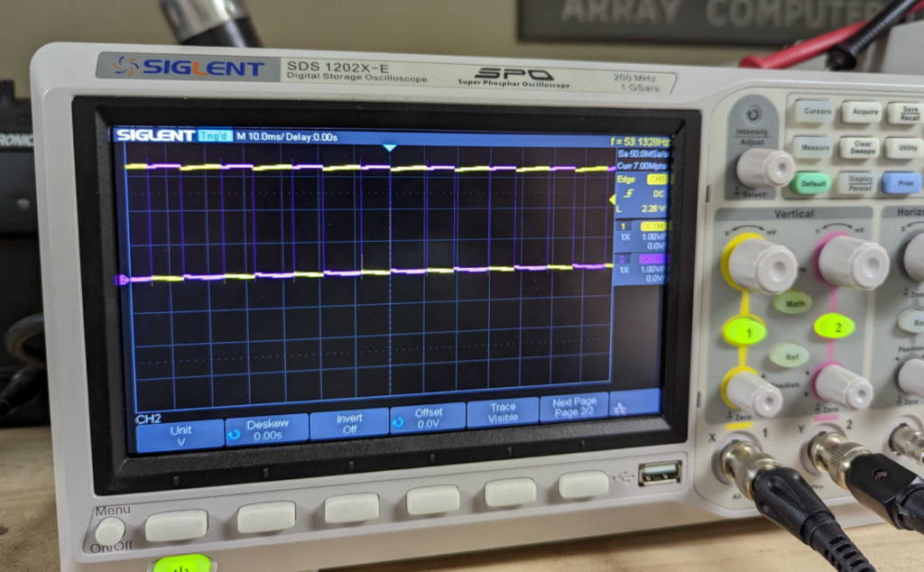Select the Offset 0.0V menu item
This screenshot has height=572, width=924.
tap(427, 418)
